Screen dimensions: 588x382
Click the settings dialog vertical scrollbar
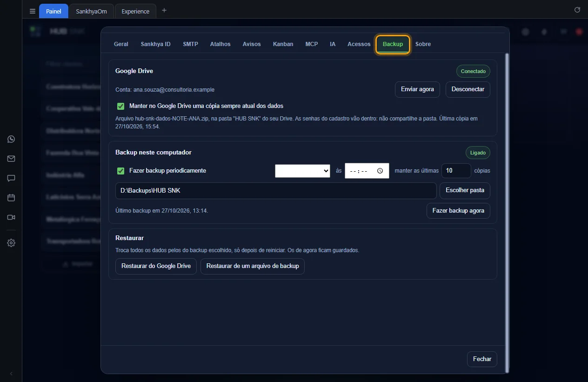tap(507, 213)
